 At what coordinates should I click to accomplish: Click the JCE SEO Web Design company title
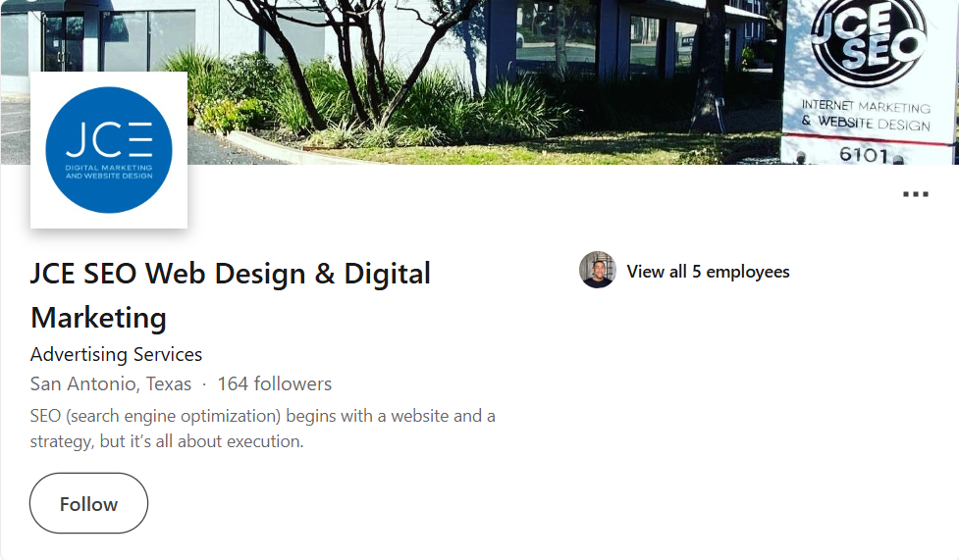(x=230, y=274)
